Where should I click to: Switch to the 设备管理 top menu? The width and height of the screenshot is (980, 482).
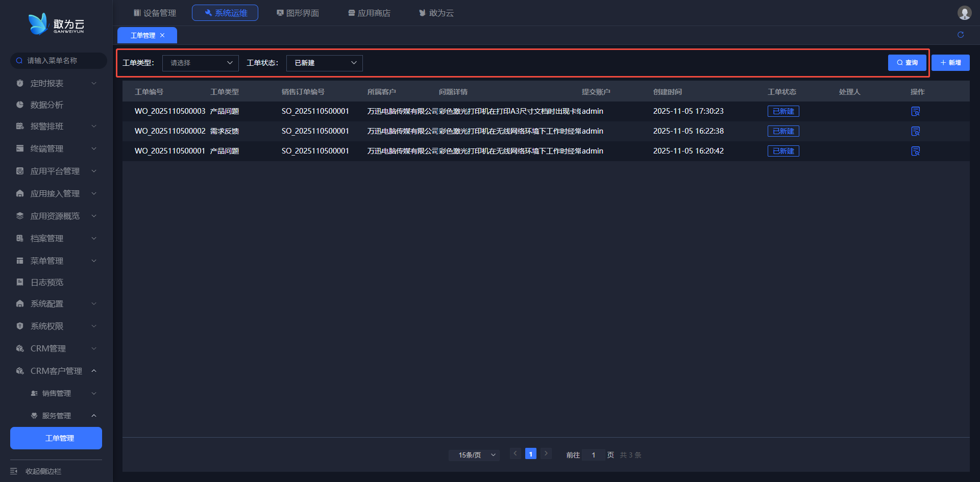point(155,13)
